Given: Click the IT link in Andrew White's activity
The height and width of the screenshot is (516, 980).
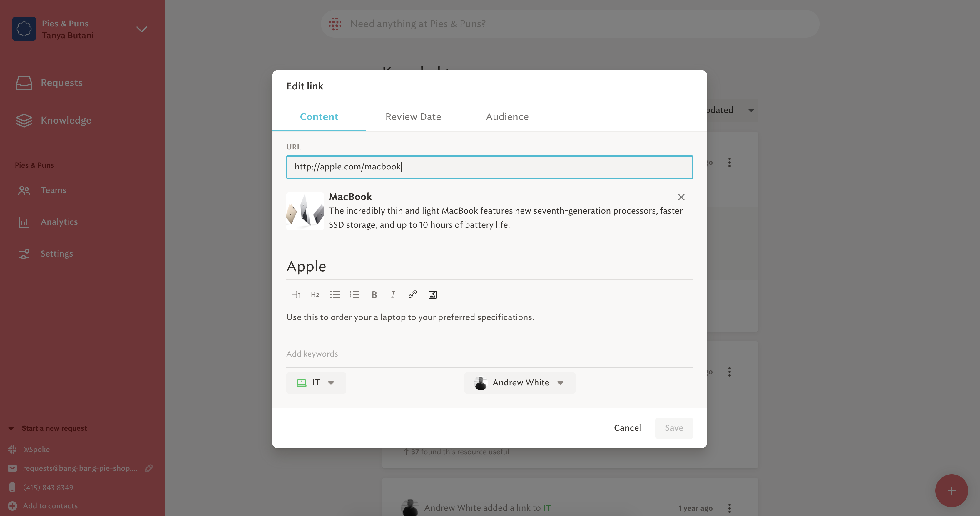Looking at the screenshot, I should click(x=547, y=508).
